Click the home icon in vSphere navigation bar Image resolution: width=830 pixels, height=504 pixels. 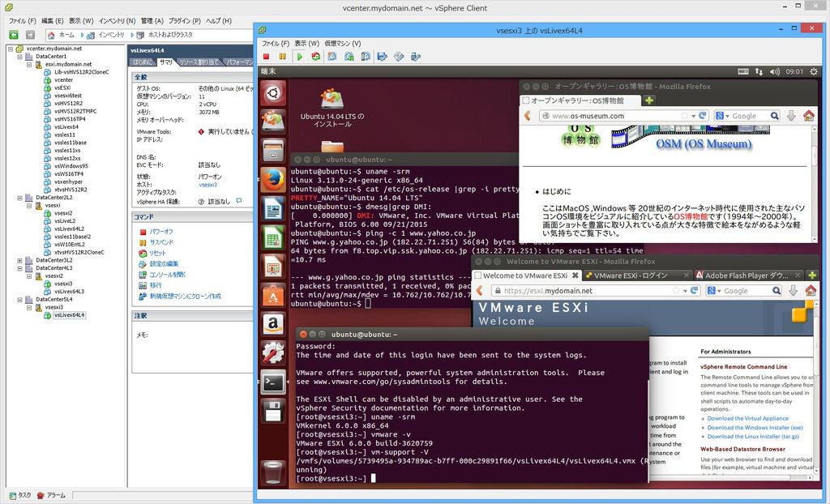click(x=51, y=35)
